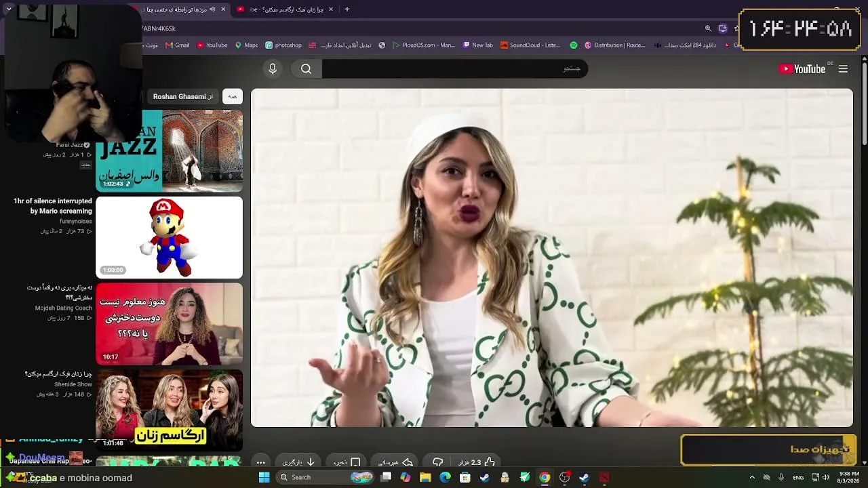Image resolution: width=868 pixels, height=488 pixels.
Task: Click the Chrome zoom magnifier icon
Action: [708, 28]
